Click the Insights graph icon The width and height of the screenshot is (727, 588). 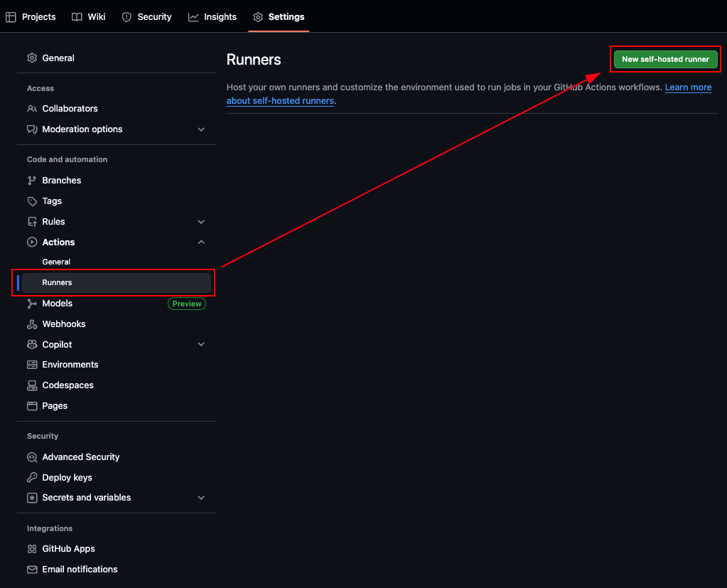click(193, 17)
